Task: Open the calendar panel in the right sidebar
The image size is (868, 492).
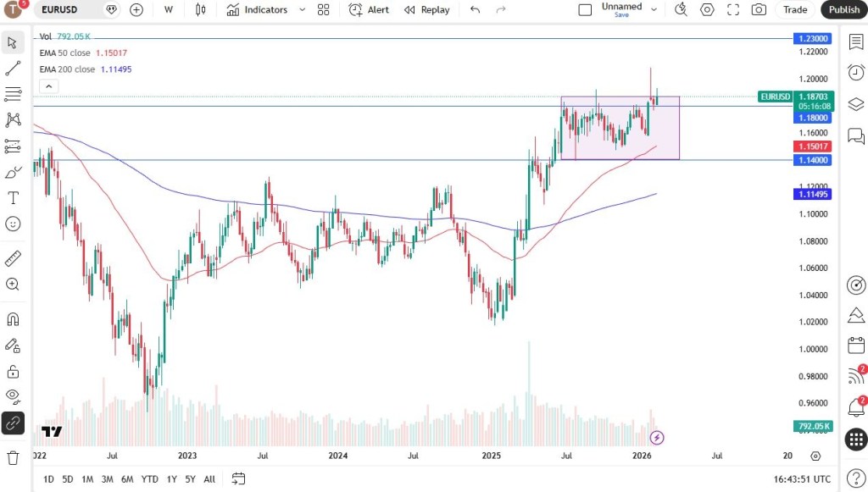Action: 856,346
